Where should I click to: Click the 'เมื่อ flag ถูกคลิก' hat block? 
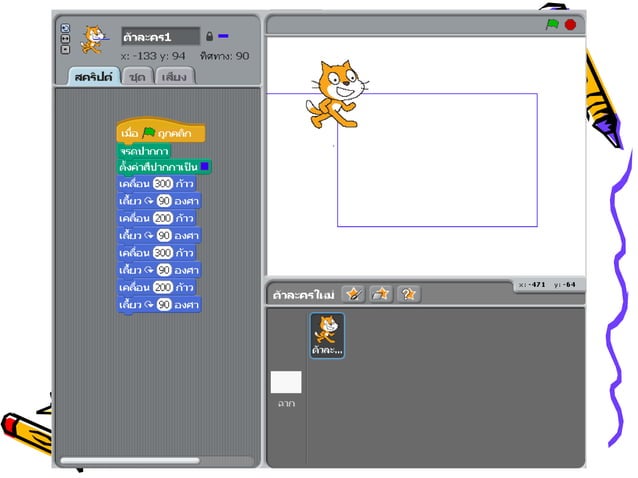click(x=161, y=131)
